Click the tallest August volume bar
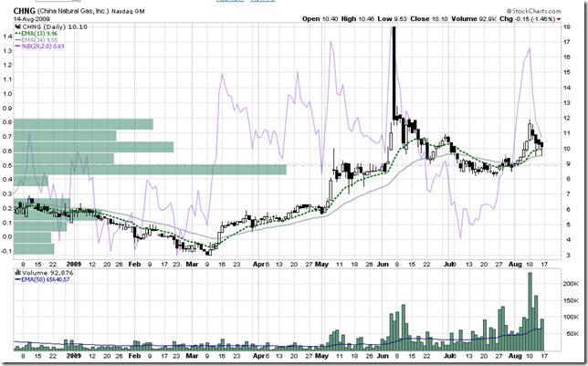The image size is (588, 366). pos(530,311)
